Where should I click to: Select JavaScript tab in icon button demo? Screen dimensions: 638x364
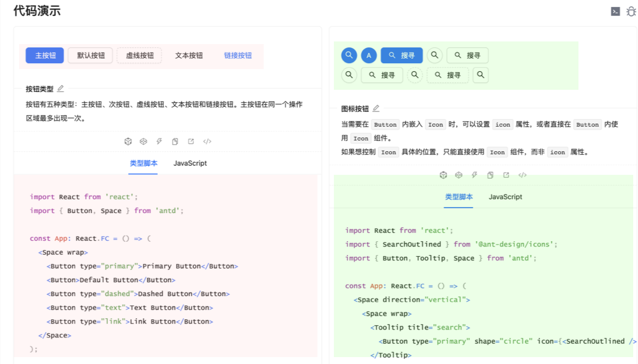[x=505, y=197]
